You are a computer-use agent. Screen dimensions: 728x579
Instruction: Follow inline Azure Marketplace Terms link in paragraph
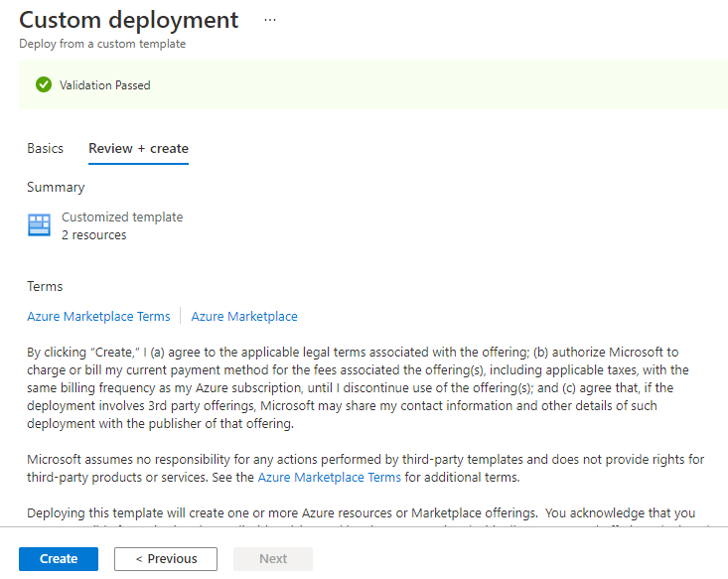coord(330,478)
